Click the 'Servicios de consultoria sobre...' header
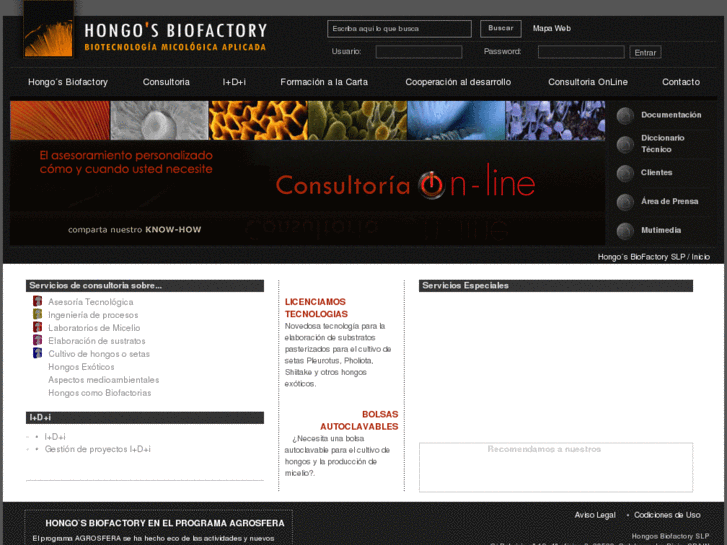Viewport: 727px width, 545px height. (x=145, y=286)
